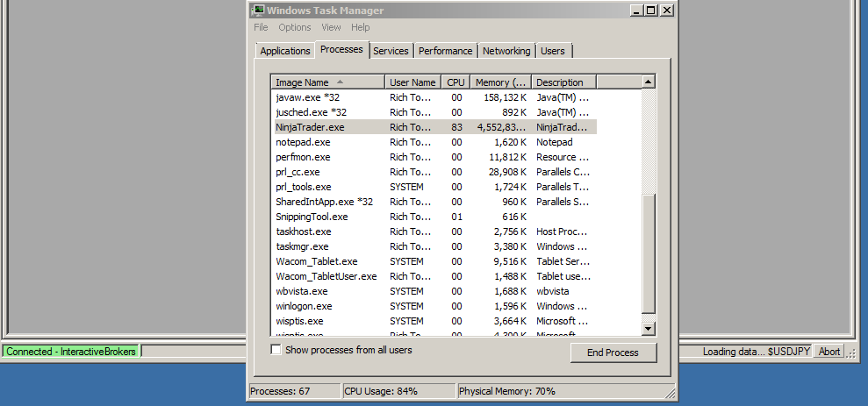Select the NinjaTrader.exe process row
This screenshot has width=868, height=406.
(435, 127)
